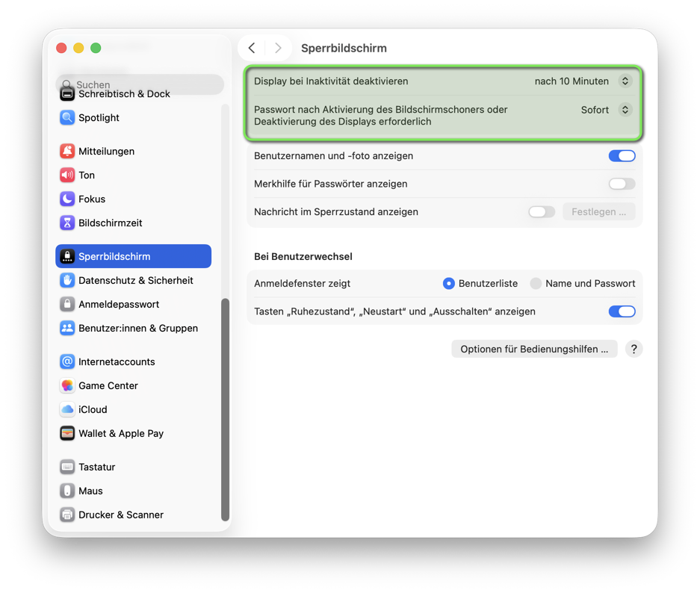The width and height of the screenshot is (700, 593).
Task: Go back with the left chevron
Action: click(252, 48)
